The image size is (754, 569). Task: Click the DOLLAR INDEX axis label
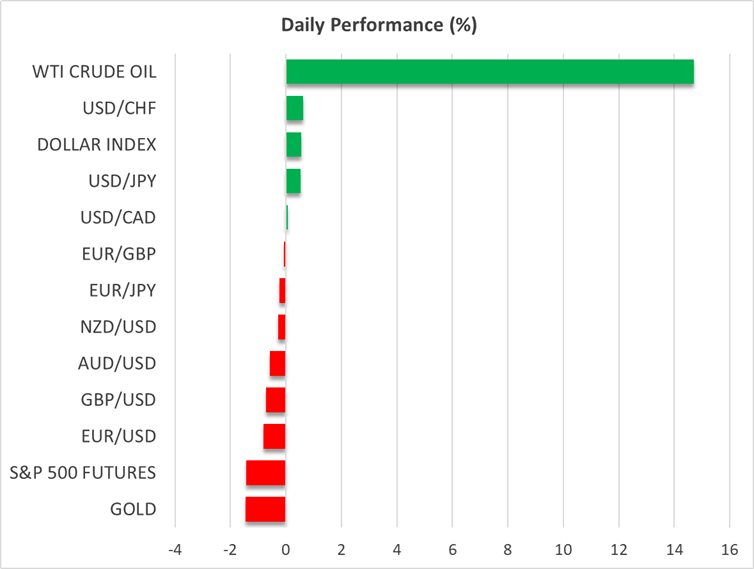pos(97,145)
